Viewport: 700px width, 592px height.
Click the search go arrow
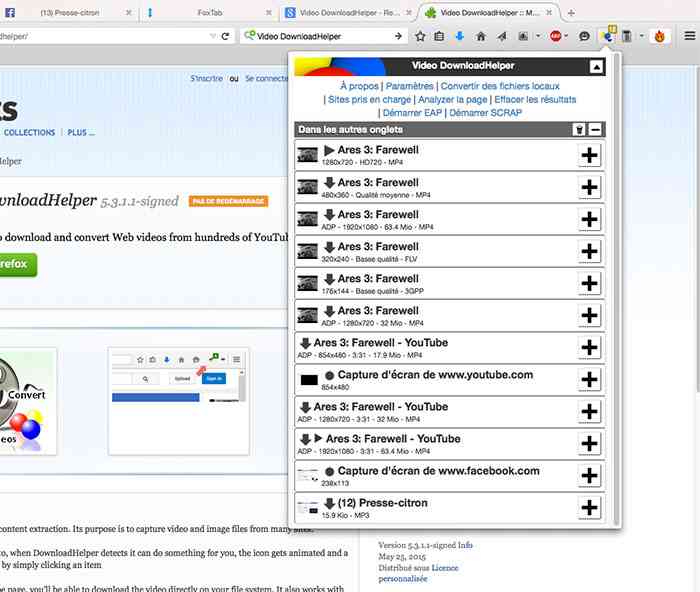398,36
